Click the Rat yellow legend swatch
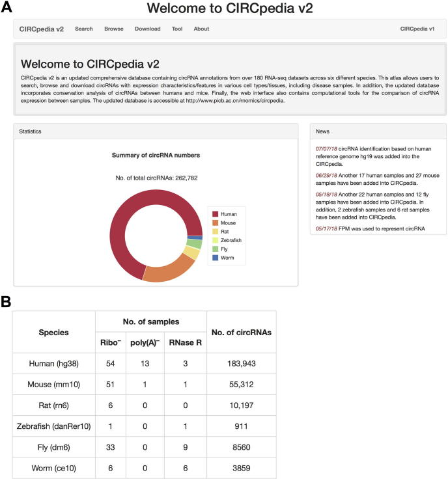This screenshot has width=448, height=479. point(215,232)
